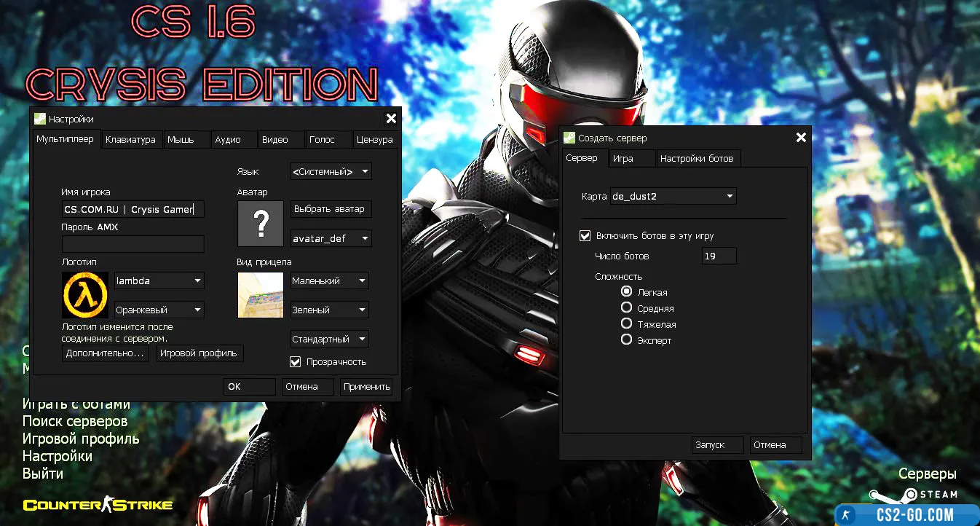This screenshot has width=980, height=526.
Task: Disable the Прозрачность checkbox
Action: [x=295, y=361]
